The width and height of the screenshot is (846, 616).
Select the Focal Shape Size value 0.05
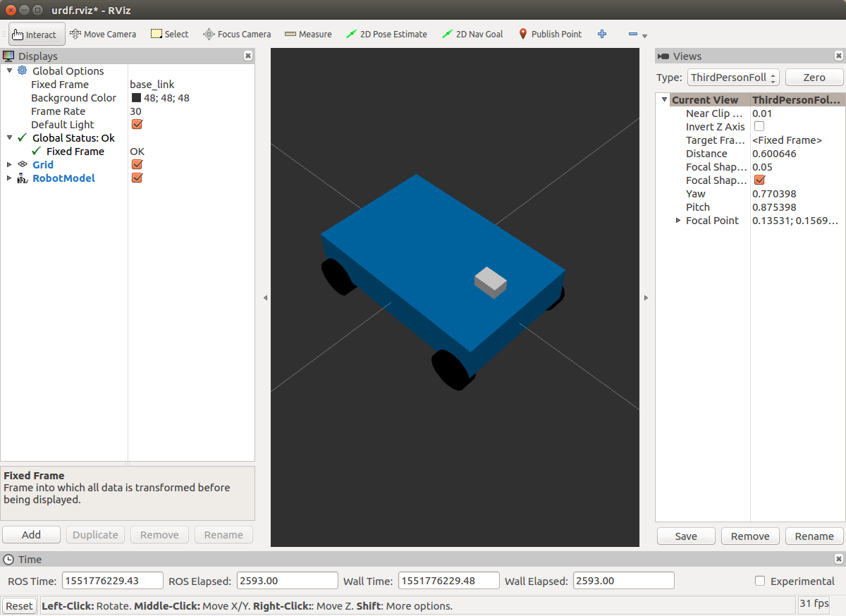tap(762, 166)
